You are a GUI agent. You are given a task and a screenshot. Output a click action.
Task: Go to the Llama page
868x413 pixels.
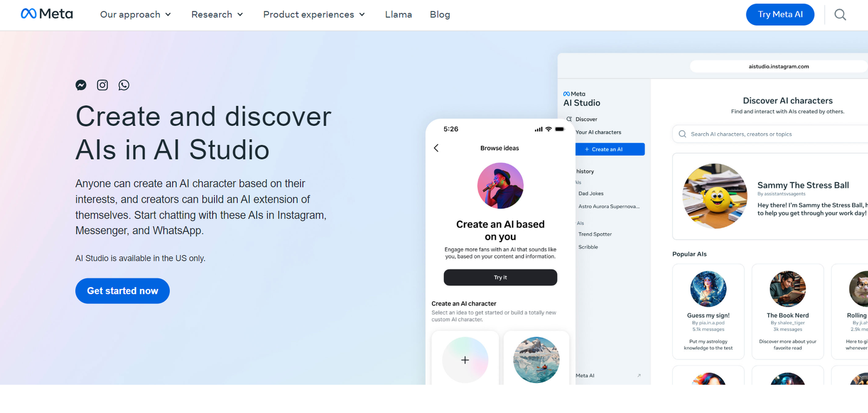[x=398, y=15]
